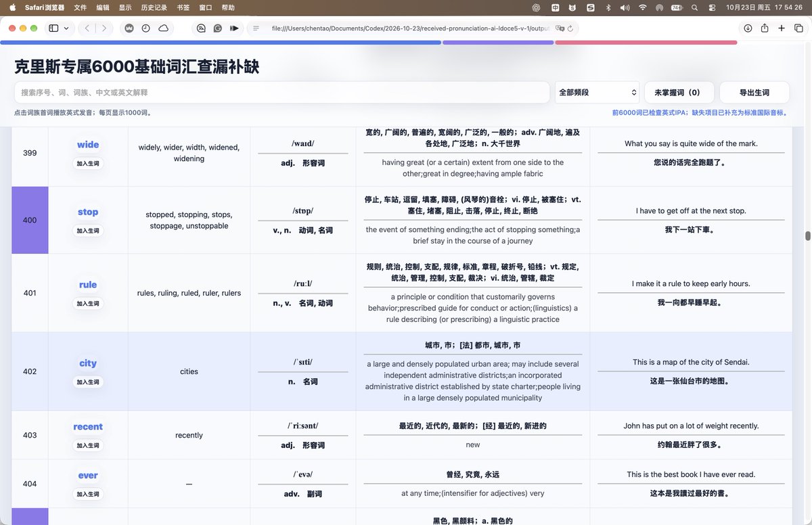Open the 文件 menu
The width and height of the screenshot is (812, 525).
click(80, 7)
